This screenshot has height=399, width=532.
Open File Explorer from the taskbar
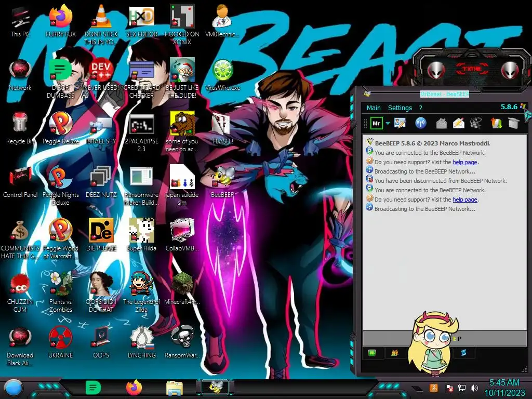point(175,388)
